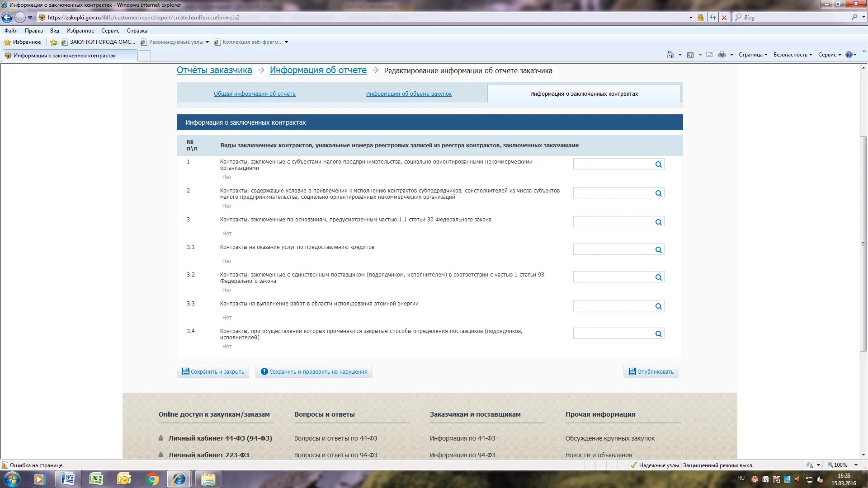This screenshot has width=868, height=488.
Task: Click input field for contracts row 2
Action: click(x=613, y=193)
